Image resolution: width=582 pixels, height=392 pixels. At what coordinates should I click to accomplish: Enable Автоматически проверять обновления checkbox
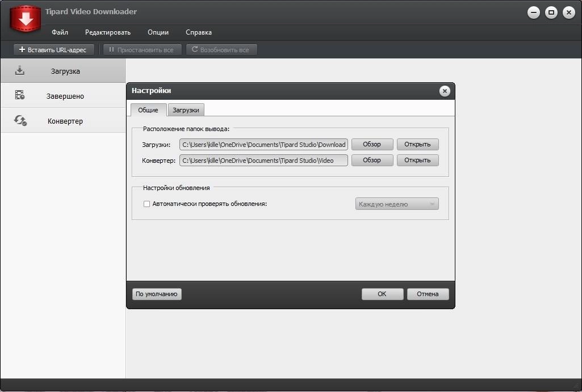pyautogui.click(x=146, y=204)
